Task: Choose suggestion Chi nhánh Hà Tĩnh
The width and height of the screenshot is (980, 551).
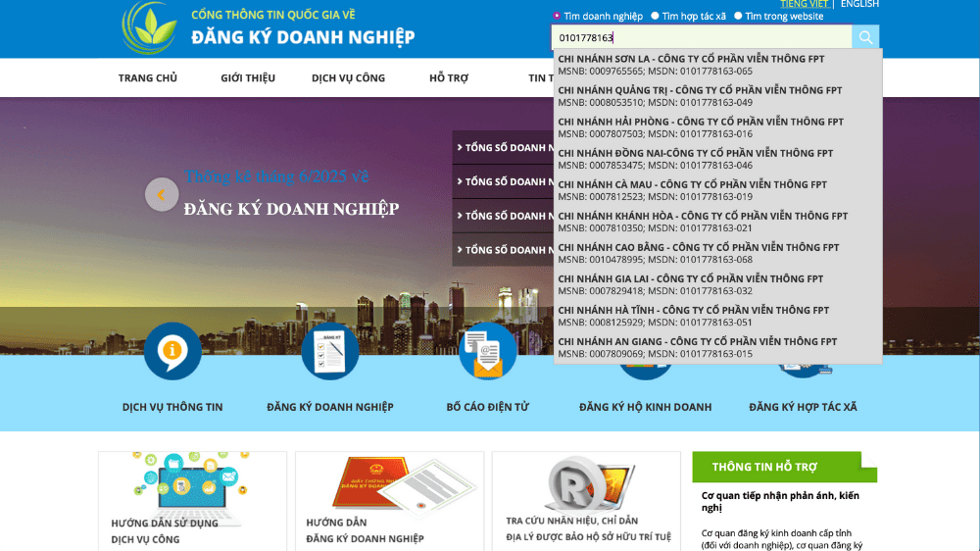Action: click(x=717, y=316)
